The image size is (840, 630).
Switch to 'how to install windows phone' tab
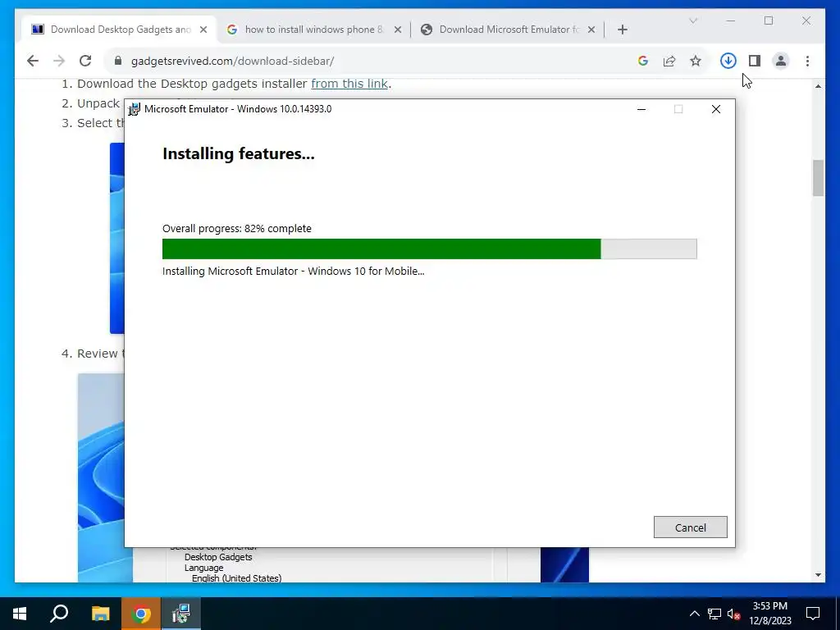[x=314, y=30]
